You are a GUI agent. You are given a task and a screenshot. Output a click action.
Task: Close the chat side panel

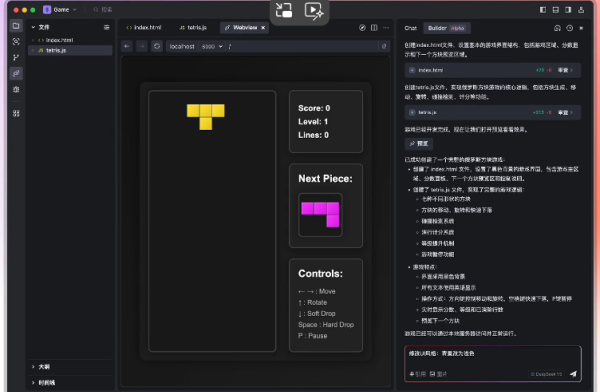(581, 28)
